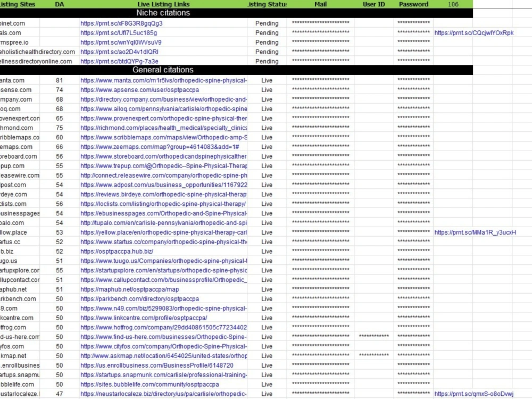Open the callupcontact.com businessprofile link
Image resolution: width=532 pixels, height=399 pixels.
(163, 280)
